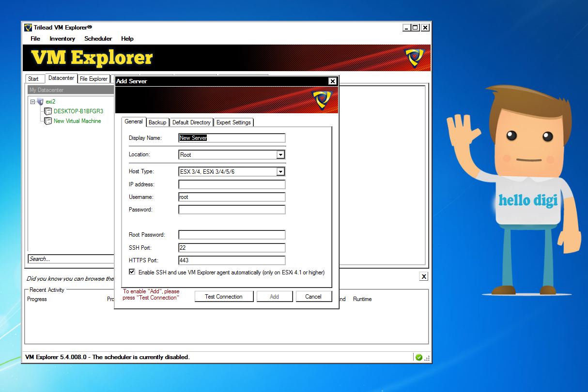Click the New Virtual Machine icon
This screenshot has width=588, height=392.
48,121
